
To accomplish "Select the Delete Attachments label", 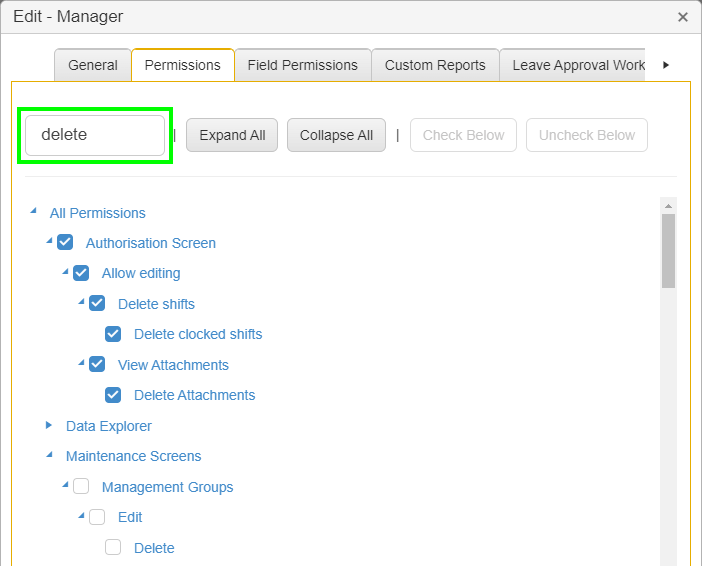I will click(195, 395).
